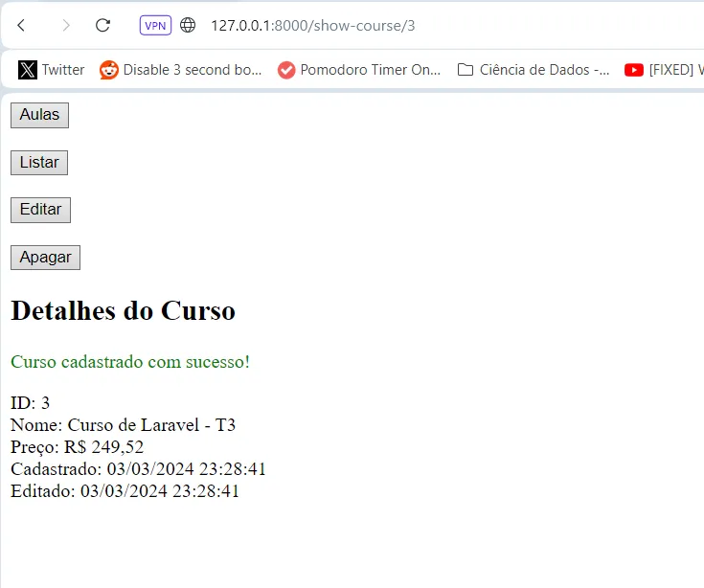Click the 'Detalhes do Curso' heading

tap(123, 310)
